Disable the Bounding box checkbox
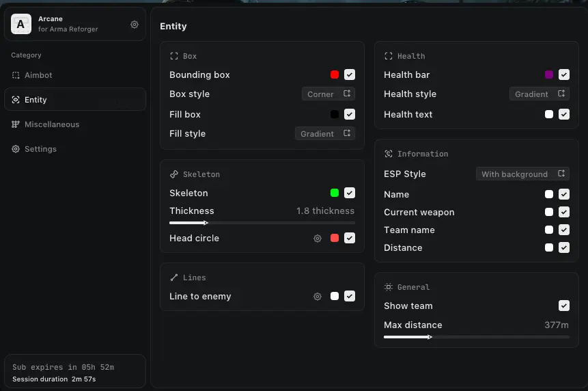 (350, 75)
